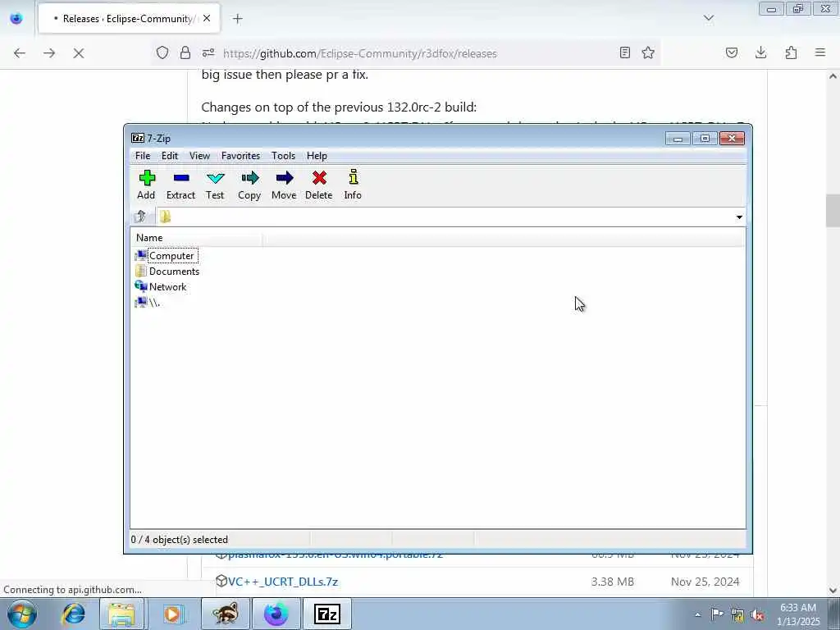Click the Extract toolbar icon in 7-Zip
840x630 pixels.
tap(180, 185)
